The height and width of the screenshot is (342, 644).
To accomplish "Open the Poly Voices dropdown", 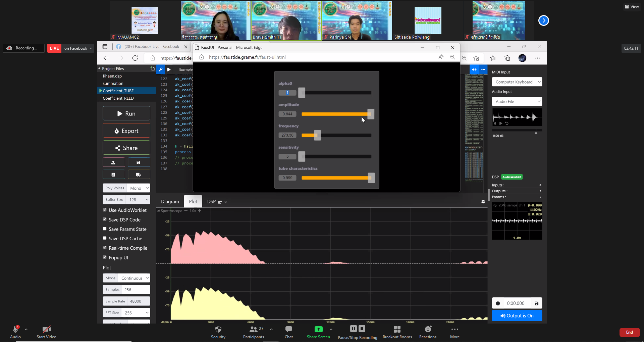I will point(139,188).
